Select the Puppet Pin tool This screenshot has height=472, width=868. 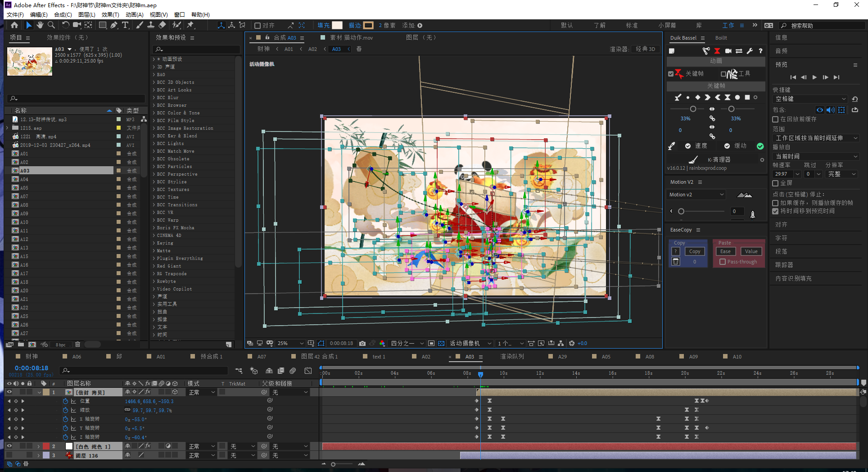[x=190, y=25]
